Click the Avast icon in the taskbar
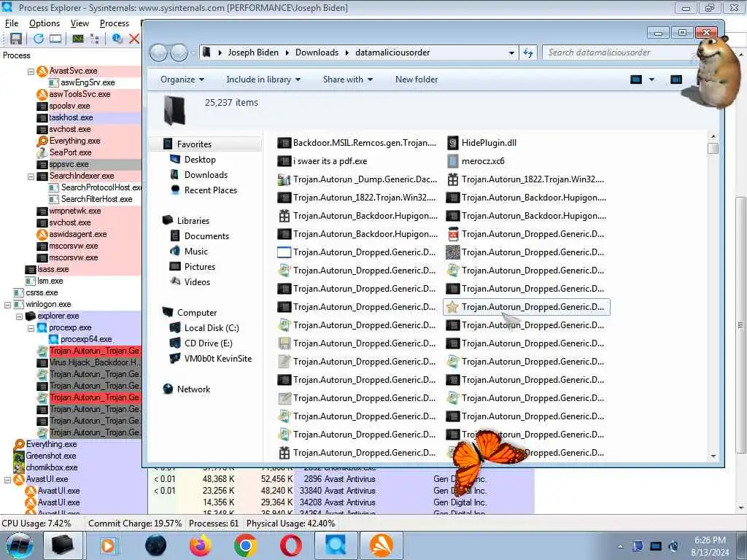 382,545
